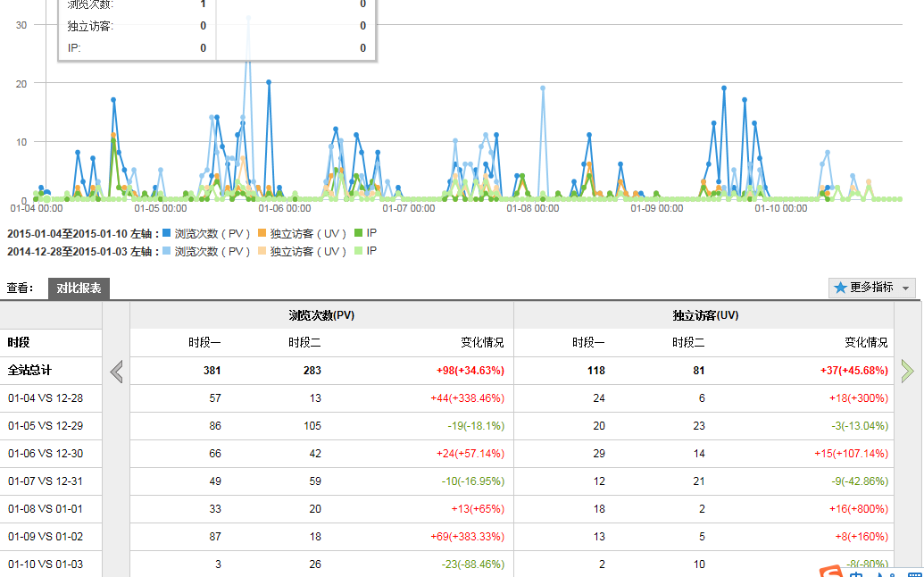
Task: Click the PV value 87 for 01-09
Action: (215, 537)
